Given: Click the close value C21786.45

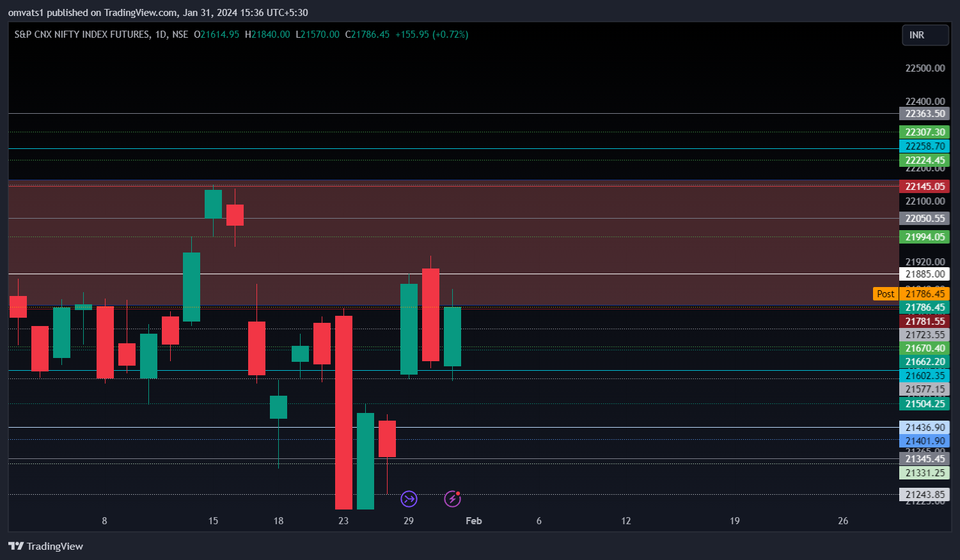Looking at the screenshot, I should 368,35.
